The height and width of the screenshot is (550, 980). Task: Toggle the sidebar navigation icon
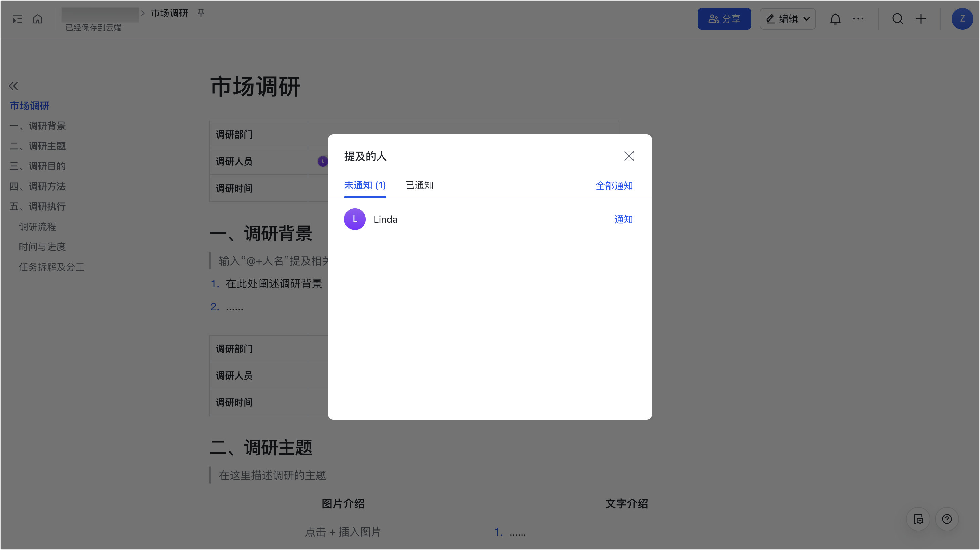point(17,18)
